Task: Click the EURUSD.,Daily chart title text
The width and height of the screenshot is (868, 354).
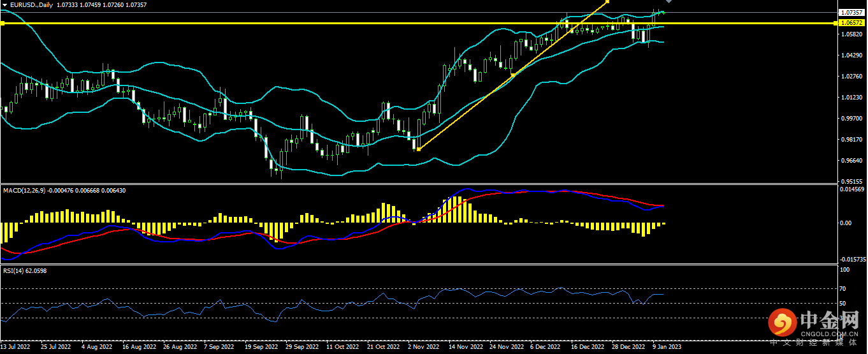Action: [33, 4]
